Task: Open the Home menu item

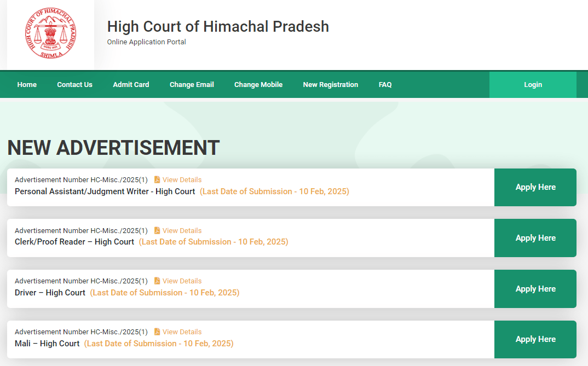Action: click(x=27, y=85)
